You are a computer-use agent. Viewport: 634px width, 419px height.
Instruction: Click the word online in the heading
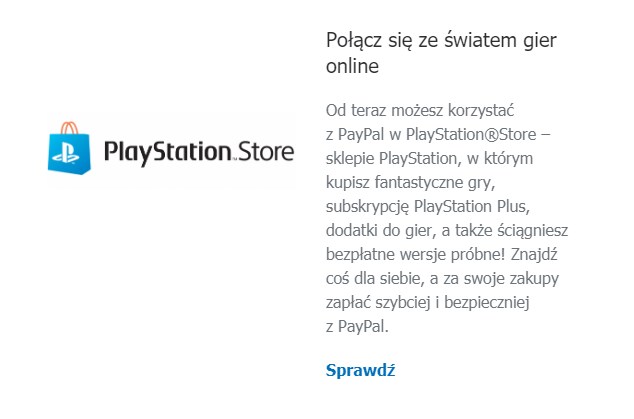pos(352,67)
